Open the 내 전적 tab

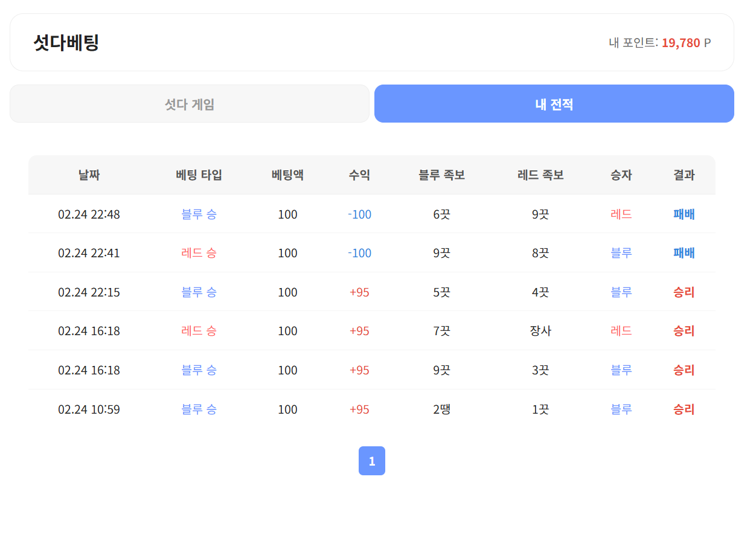click(x=554, y=103)
